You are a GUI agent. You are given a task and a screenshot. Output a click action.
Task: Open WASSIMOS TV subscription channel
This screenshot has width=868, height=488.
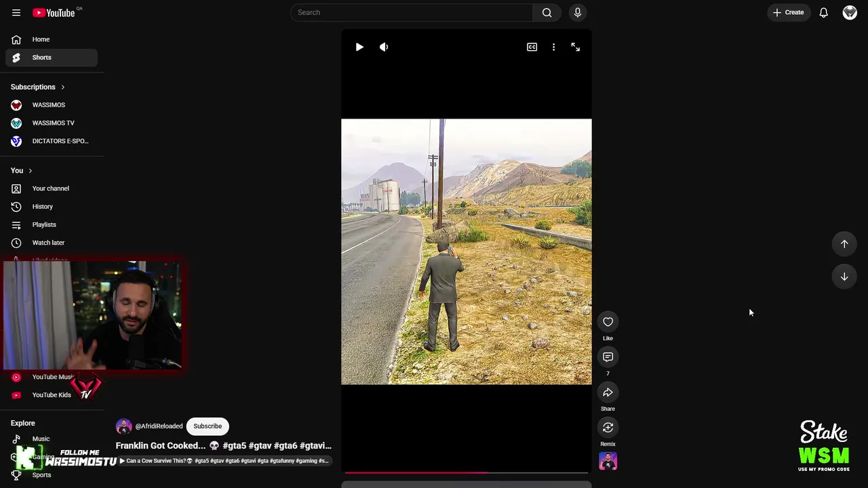tap(52, 123)
